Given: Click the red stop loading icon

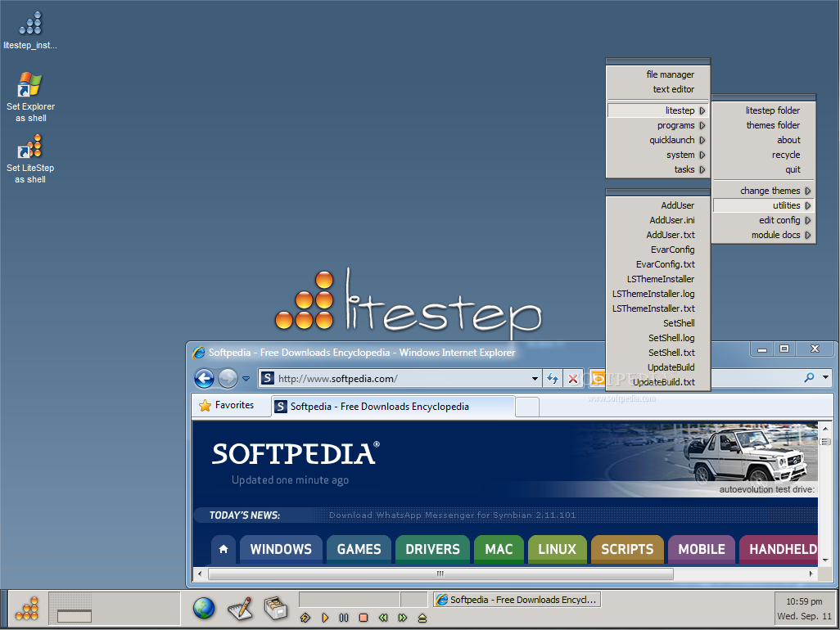Looking at the screenshot, I should tap(572, 379).
